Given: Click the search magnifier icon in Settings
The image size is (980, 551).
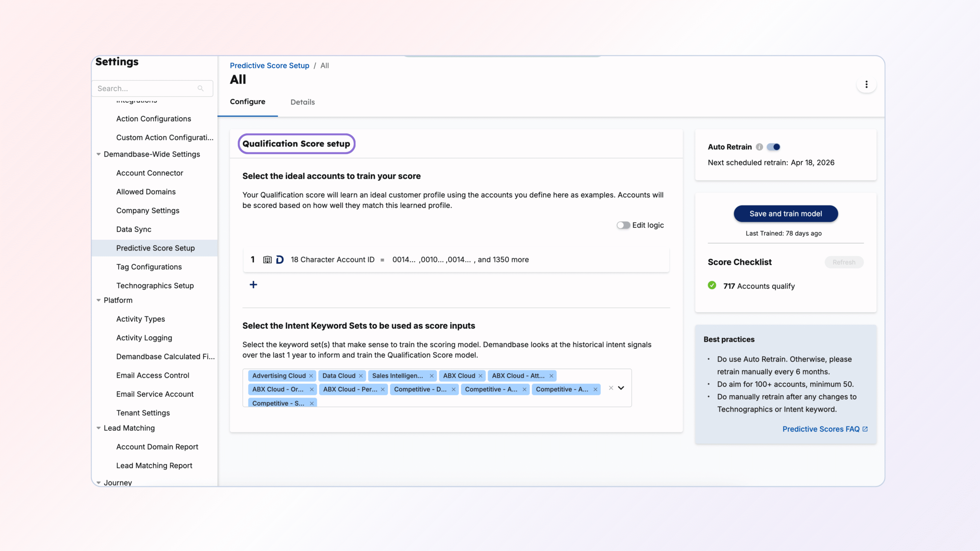Looking at the screenshot, I should click(x=201, y=88).
